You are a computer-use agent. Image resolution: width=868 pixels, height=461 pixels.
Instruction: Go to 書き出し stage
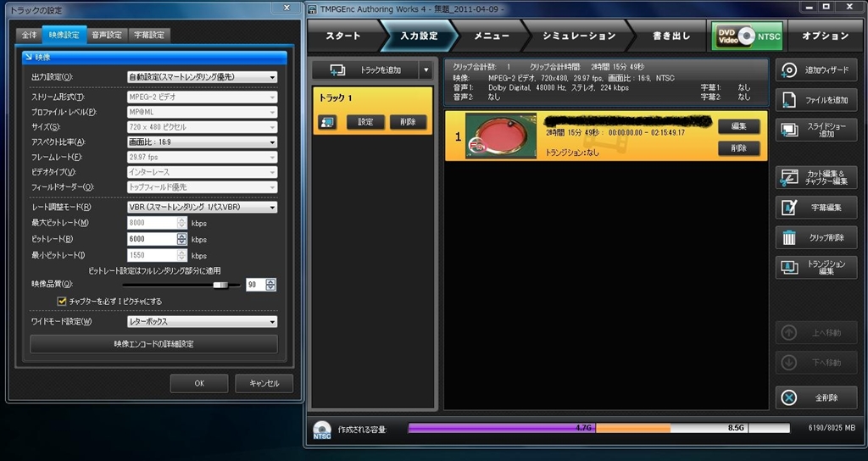(671, 36)
